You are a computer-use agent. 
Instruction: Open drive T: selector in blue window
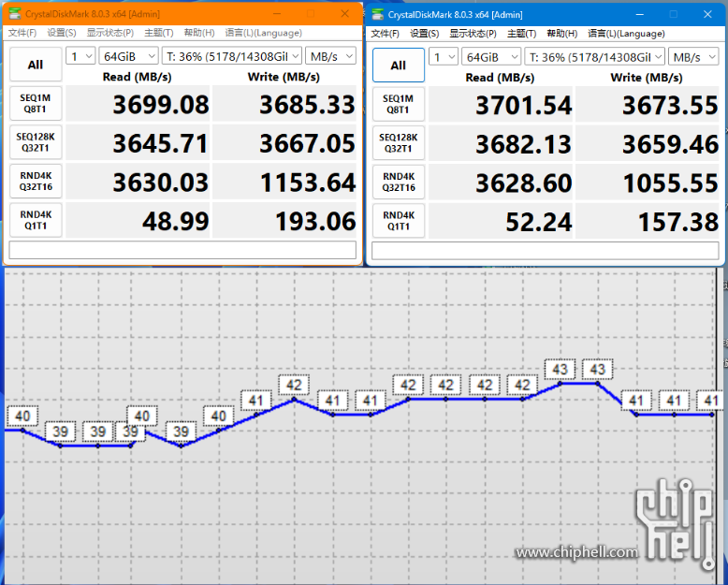point(594,57)
